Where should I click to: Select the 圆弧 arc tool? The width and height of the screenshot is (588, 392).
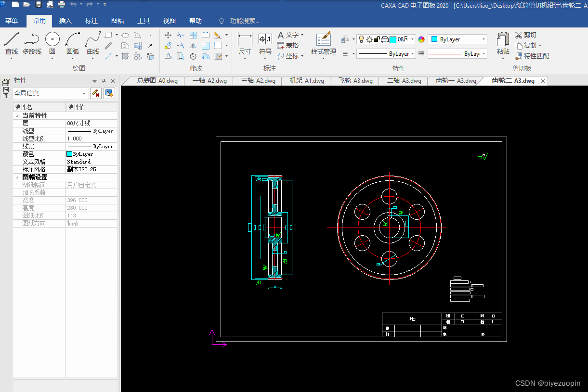[x=73, y=45]
